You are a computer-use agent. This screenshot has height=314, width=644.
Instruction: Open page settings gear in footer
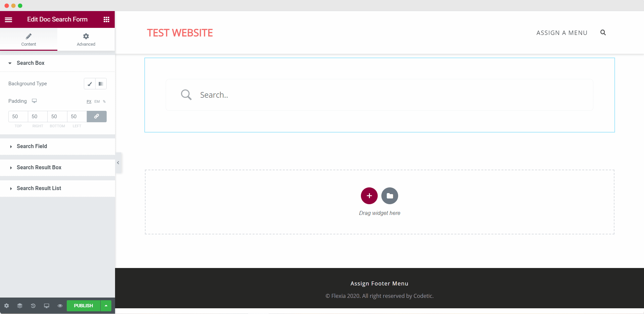coord(7,306)
